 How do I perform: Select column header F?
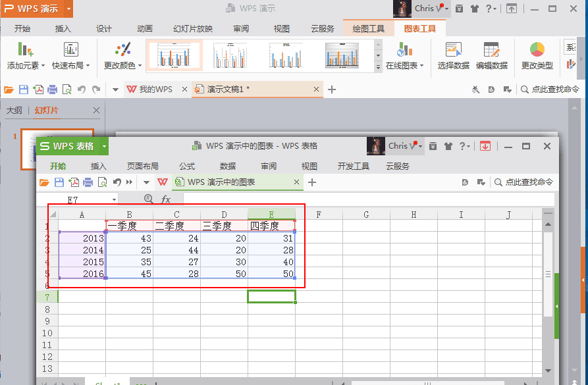point(319,215)
